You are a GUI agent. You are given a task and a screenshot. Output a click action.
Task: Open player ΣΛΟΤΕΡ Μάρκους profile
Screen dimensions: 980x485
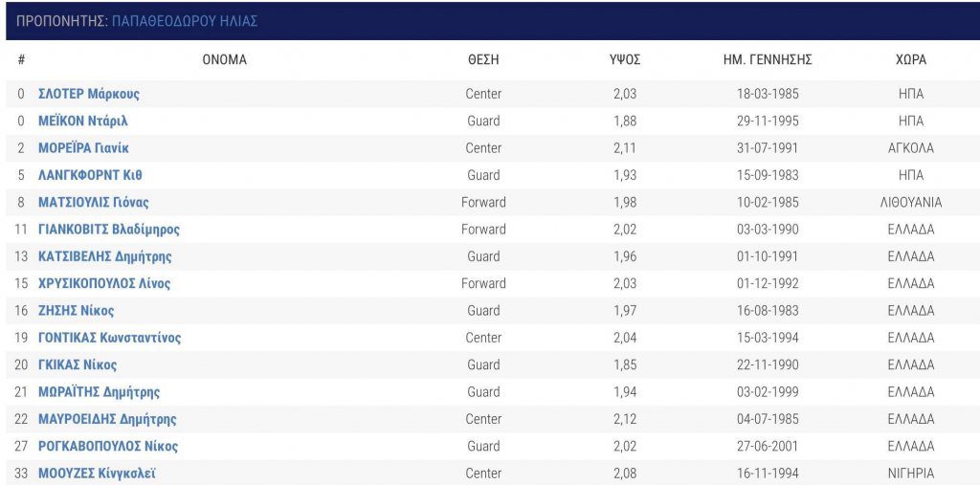coord(89,95)
